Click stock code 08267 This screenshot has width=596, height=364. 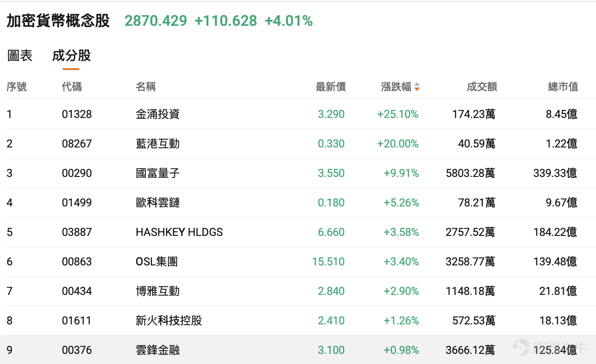tap(77, 144)
